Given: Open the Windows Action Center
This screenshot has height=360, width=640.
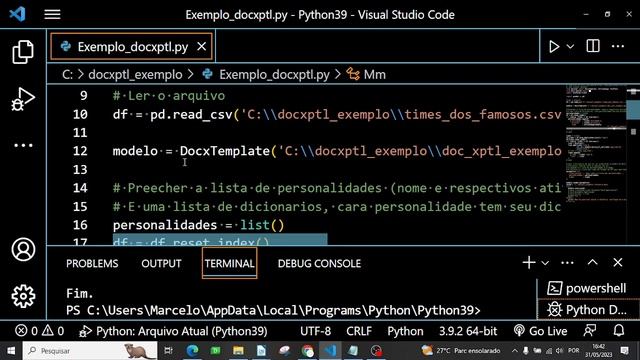Looking at the screenshot, I should [624, 351].
